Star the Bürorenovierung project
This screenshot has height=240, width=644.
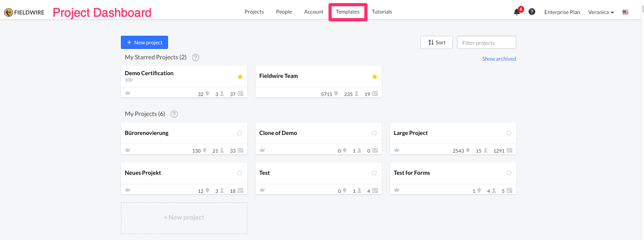pos(240,133)
